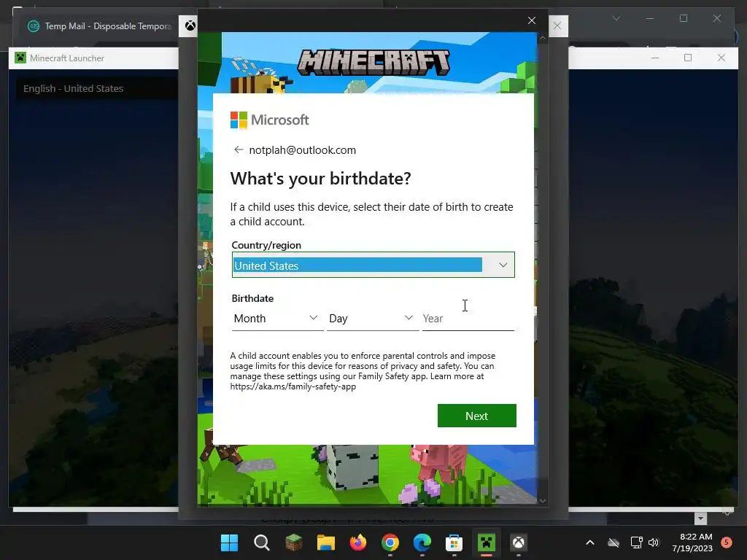
Task: Open the browser tab list chevron
Action: (616, 18)
